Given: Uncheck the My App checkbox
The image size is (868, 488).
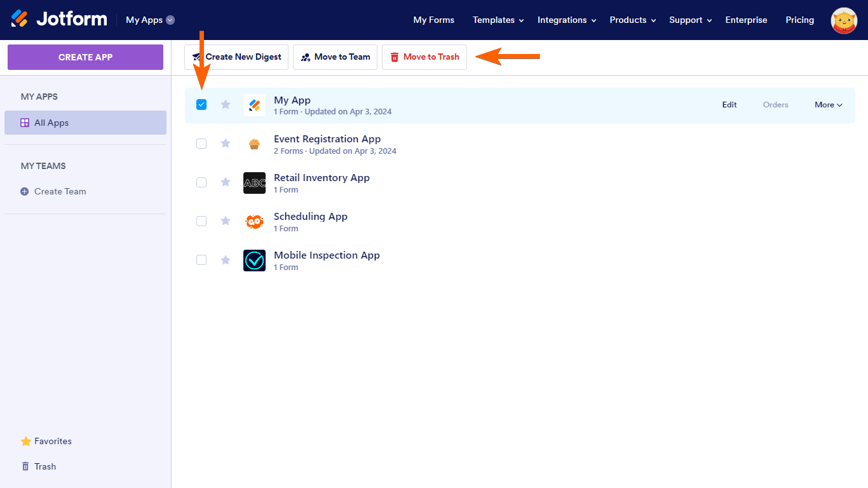Looking at the screenshot, I should tap(201, 105).
